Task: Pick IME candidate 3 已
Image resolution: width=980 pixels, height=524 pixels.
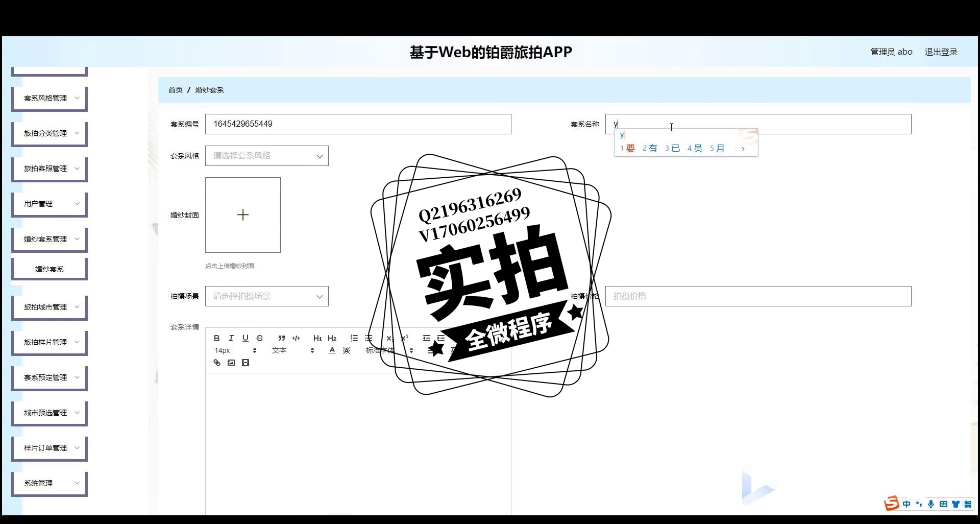Action: coord(672,149)
